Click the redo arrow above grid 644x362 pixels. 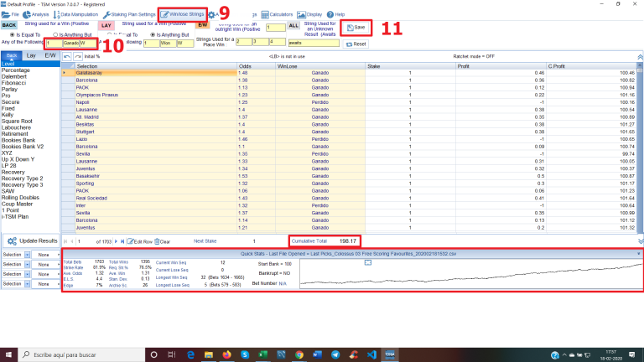point(78,56)
